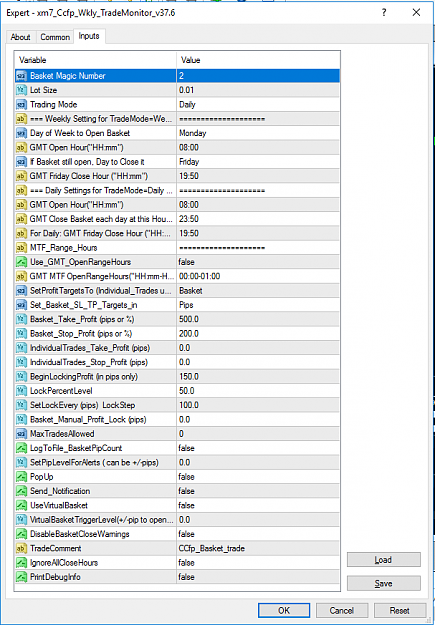Click the icon beside PrintDebugInfo
Screen dimensions: 435x625
[21, 577]
